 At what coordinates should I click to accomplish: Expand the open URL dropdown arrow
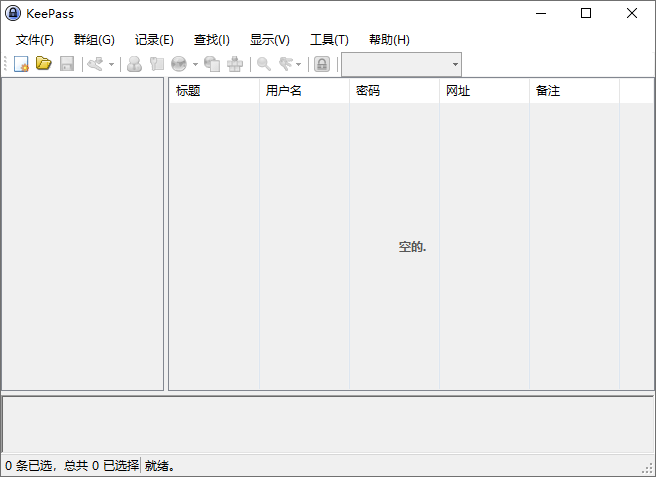(195, 64)
